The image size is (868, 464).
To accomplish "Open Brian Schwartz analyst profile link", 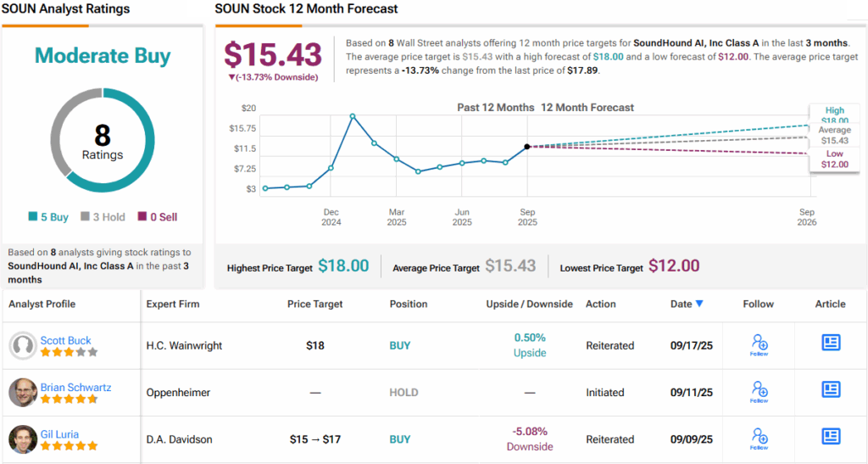I will 75,387.
